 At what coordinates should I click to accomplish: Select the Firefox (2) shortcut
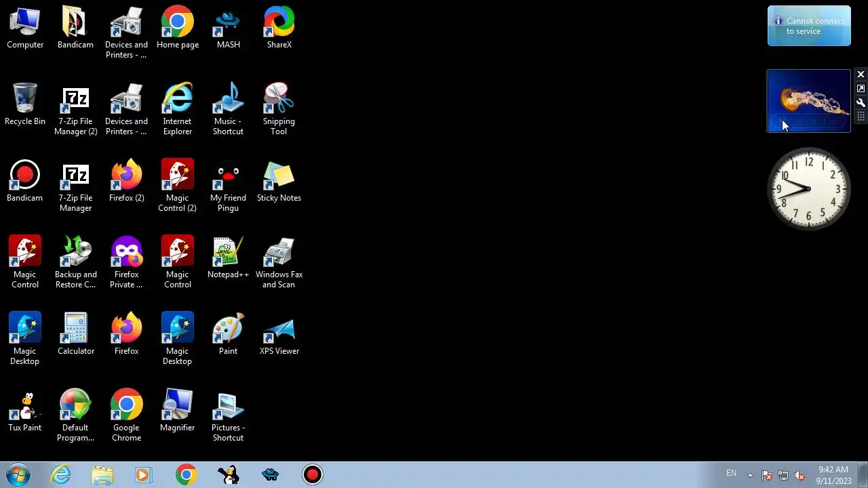pyautogui.click(x=126, y=182)
